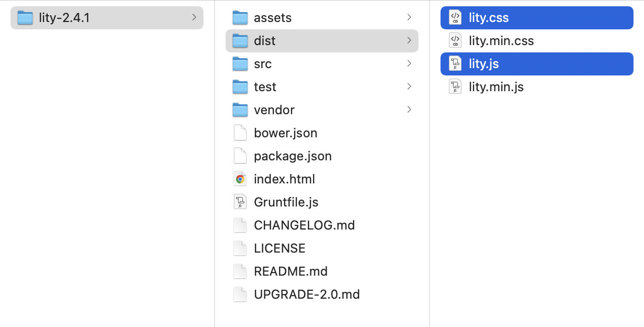Select the package.json file name
Image resolution: width=644 pixels, height=327 pixels.
tap(293, 156)
